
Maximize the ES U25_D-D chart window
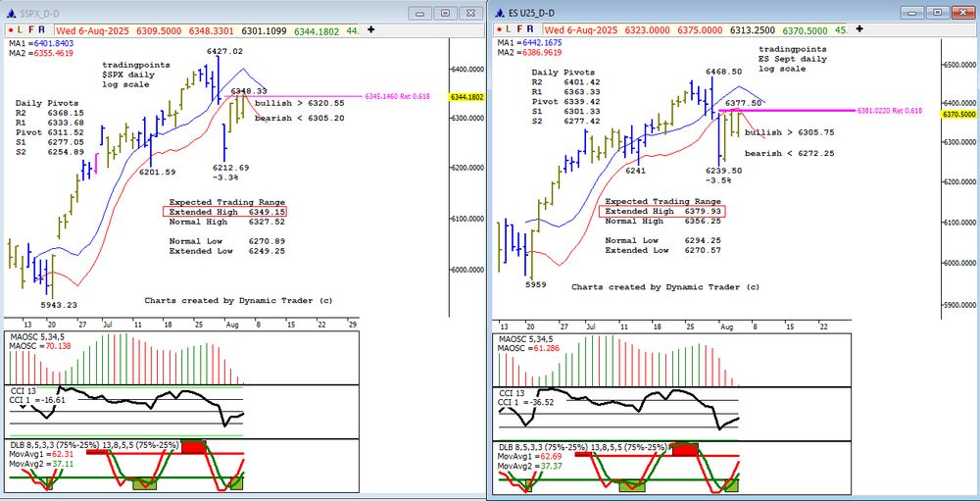936,13
